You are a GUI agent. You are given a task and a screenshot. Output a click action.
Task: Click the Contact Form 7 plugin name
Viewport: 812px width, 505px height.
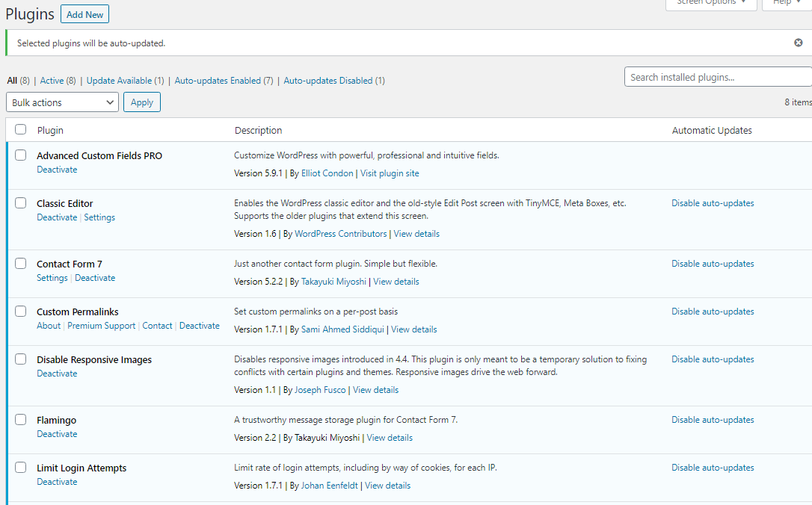(x=70, y=264)
